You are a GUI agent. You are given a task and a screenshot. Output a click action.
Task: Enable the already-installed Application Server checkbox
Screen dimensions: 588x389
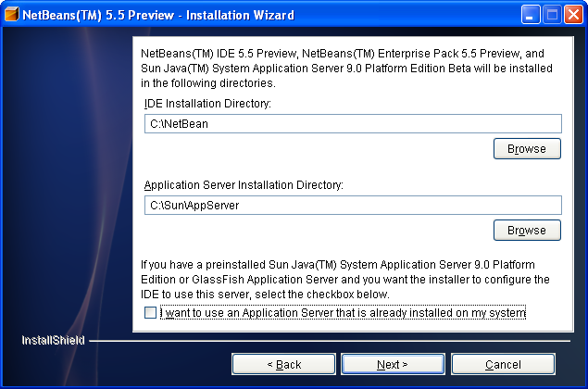point(150,312)
